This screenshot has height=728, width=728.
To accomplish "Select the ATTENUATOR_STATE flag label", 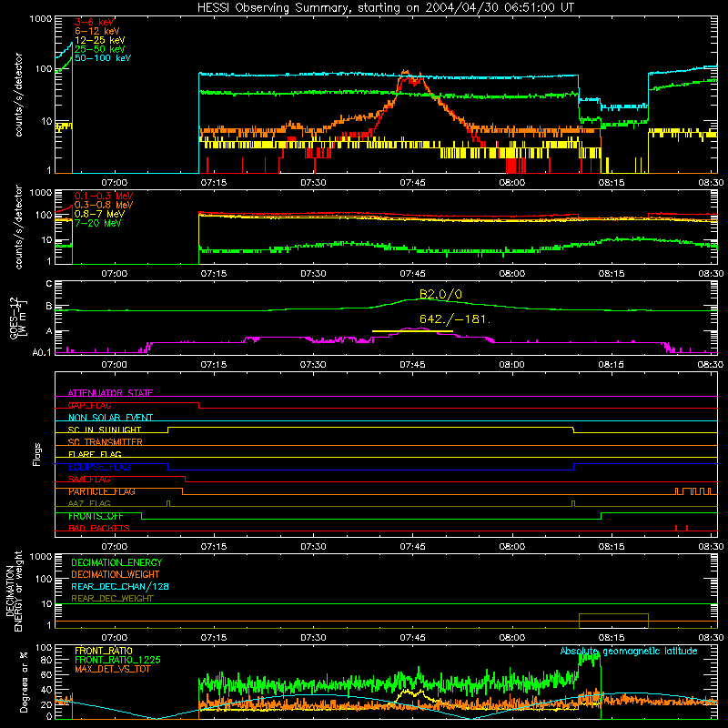I will click(x=110, y=393).
